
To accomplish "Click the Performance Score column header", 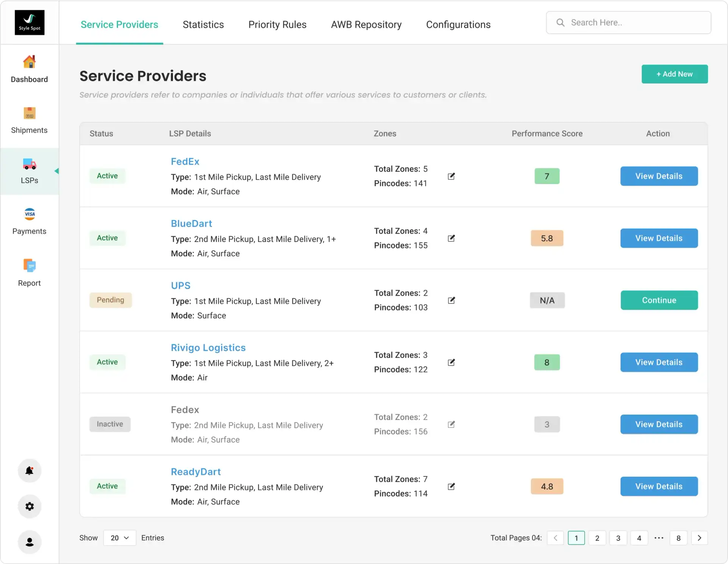I will pyautogui.click(x=547, y=134).
